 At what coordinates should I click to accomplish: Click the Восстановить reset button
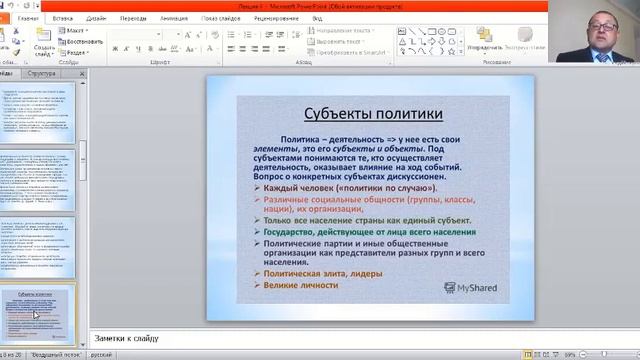click(80, 42)
